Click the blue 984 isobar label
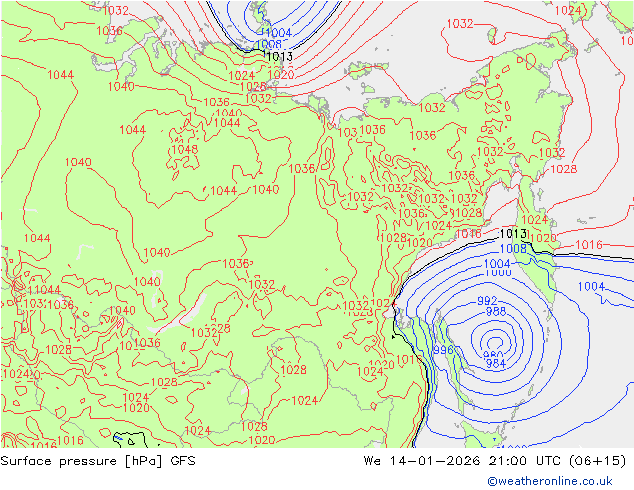Image resolution: width=634 pixels, height=490 pixels. [496, 363]
